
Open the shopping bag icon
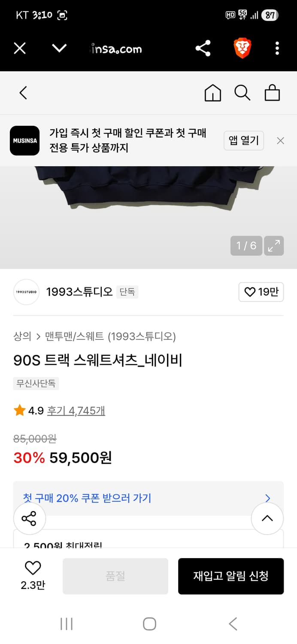click(x=272, y=92)
